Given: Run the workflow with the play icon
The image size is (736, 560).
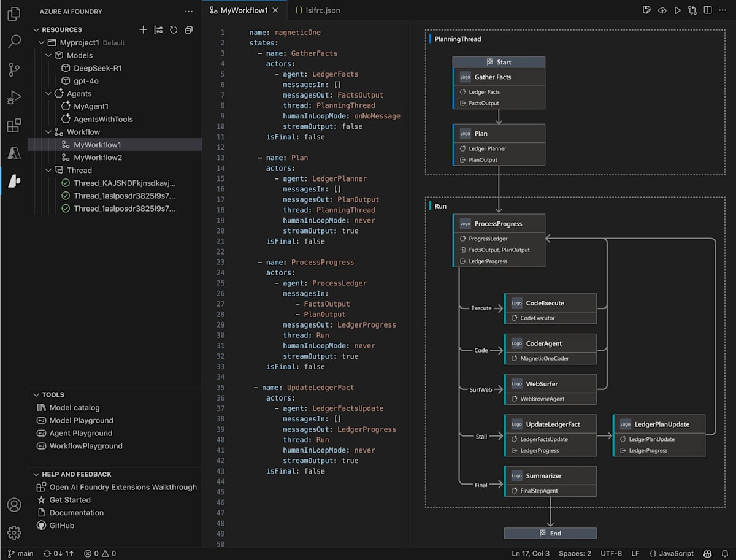Looking at the screenshot, I should (x=677, y=10).
